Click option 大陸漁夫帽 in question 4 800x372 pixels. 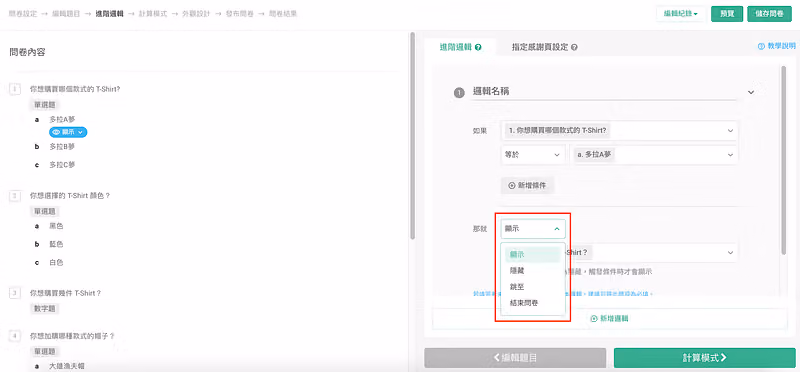(x=66, y=366)
